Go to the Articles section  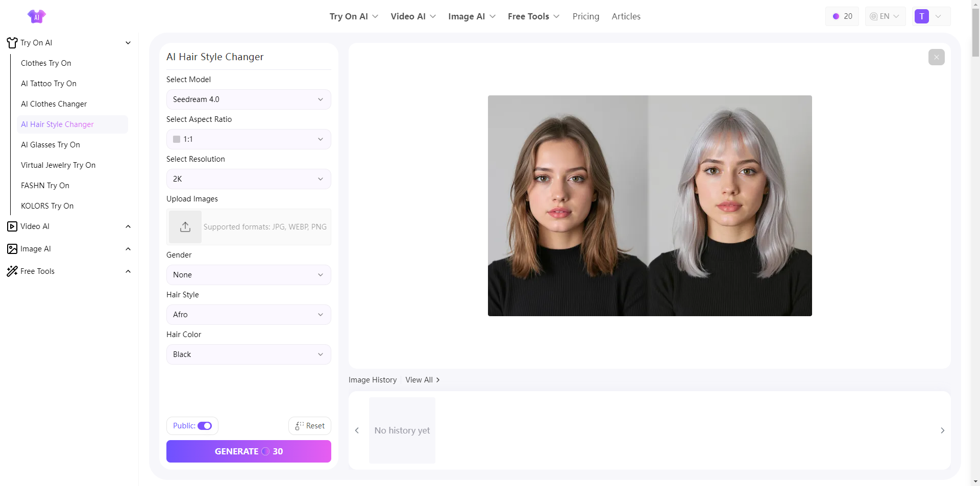[x=626, y=16]
